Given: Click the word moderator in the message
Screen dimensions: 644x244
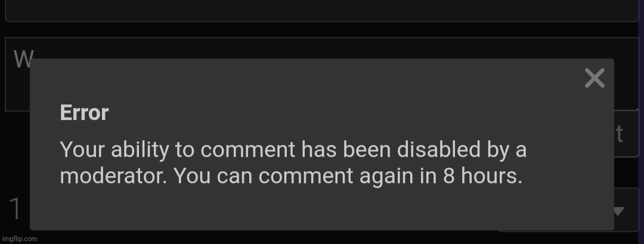Looking at the screenshot, I should pos(113,176).
